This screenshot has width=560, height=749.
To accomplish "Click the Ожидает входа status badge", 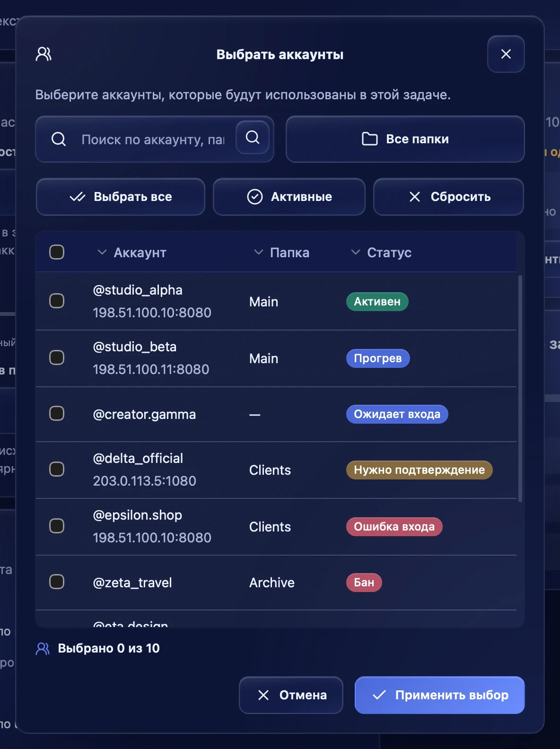I will click(397, 414).
